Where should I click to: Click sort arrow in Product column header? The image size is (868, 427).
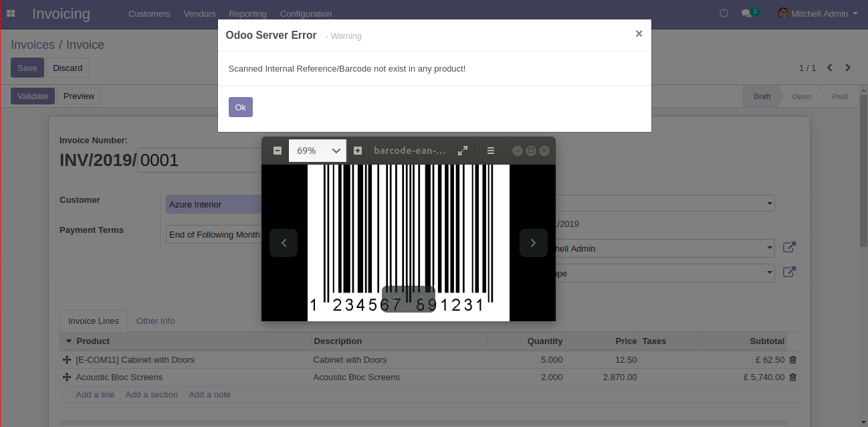[x=68, y=341]
